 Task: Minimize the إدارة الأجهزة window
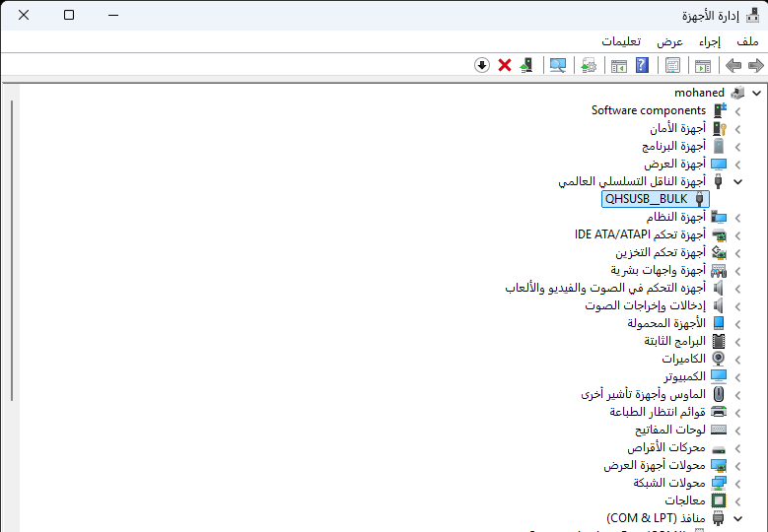pos(113,15)
